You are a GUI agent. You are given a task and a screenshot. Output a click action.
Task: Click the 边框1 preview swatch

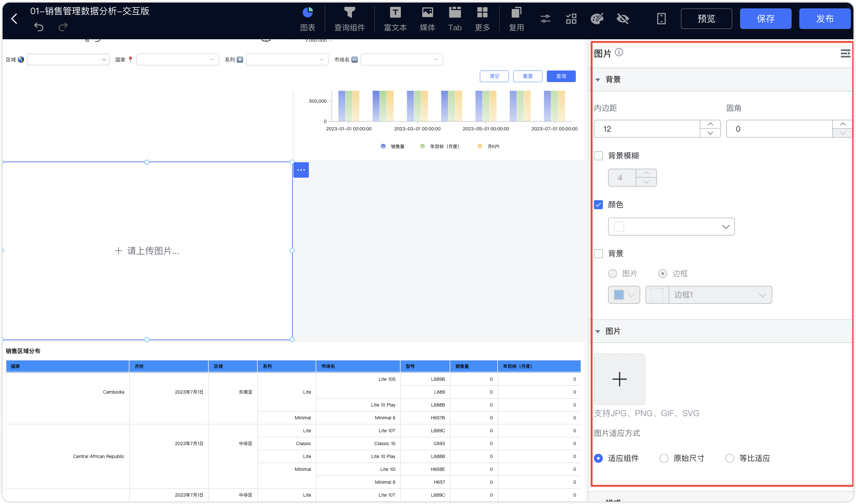(x=657, y=295)
